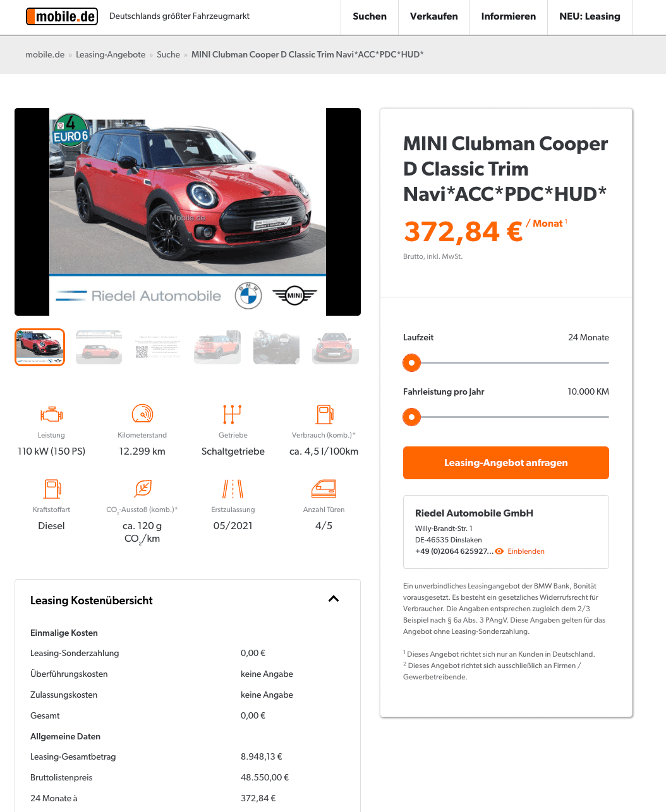Viewport: 666px width, 812px height.
Task: Open the Suchen menu
Action: 370,17
